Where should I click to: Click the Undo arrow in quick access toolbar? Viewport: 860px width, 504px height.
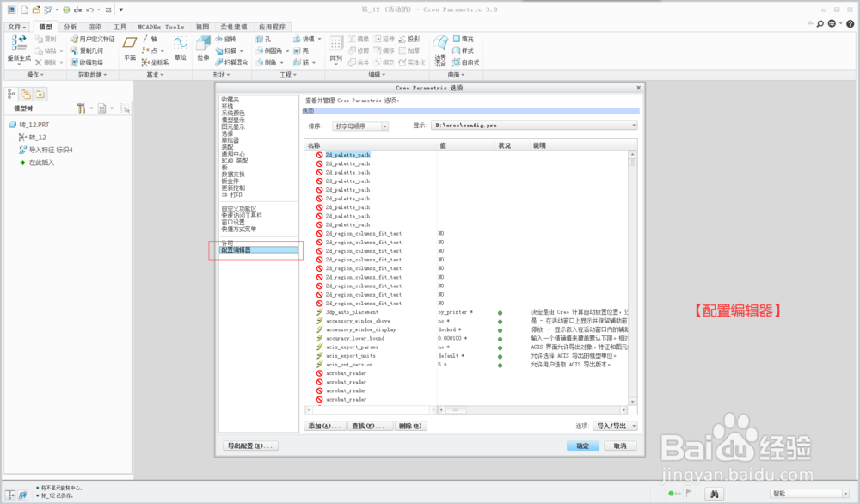(x=90, y=9)
